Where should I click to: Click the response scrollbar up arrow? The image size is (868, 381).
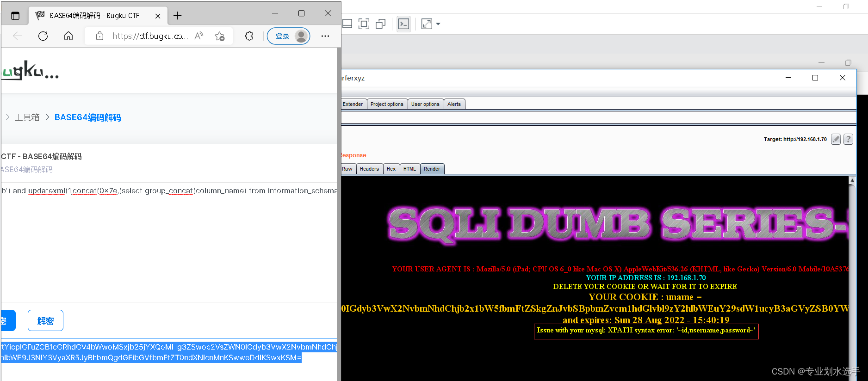coord(852,180)
